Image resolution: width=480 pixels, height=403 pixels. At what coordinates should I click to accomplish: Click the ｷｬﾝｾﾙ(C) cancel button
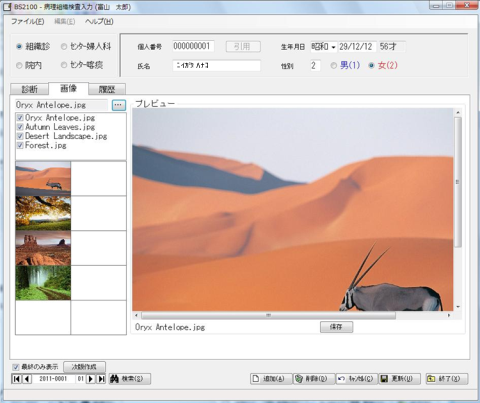pyautogui.click(x=357, y=379)
